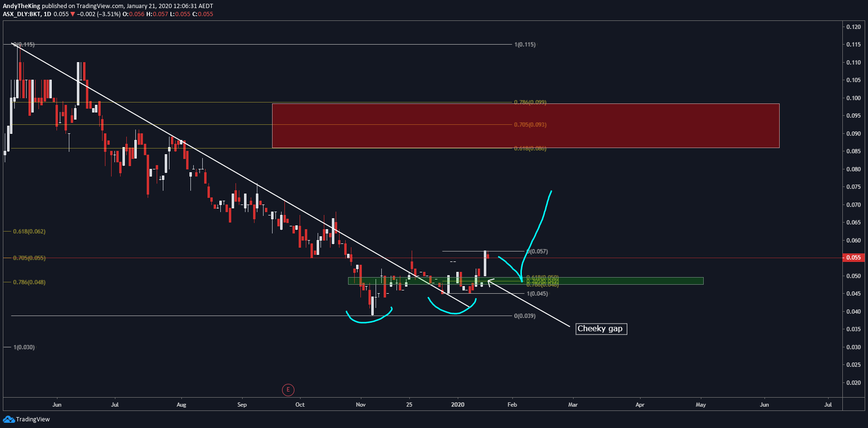Image resolution: width=868 pixels, height=428 pixels.
Task: Click the Apr label on time axis
Action: [x=640, y=405]
